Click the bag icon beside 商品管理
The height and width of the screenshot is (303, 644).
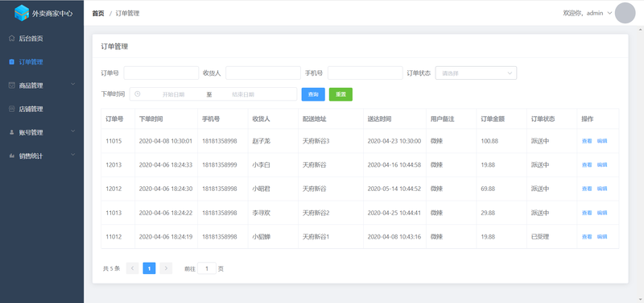coord(11,85)
